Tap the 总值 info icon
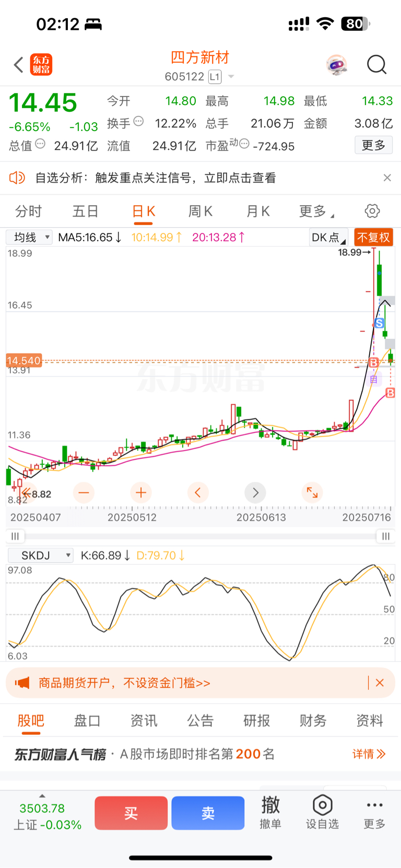401x868 pixels. (x=40, y=144)
